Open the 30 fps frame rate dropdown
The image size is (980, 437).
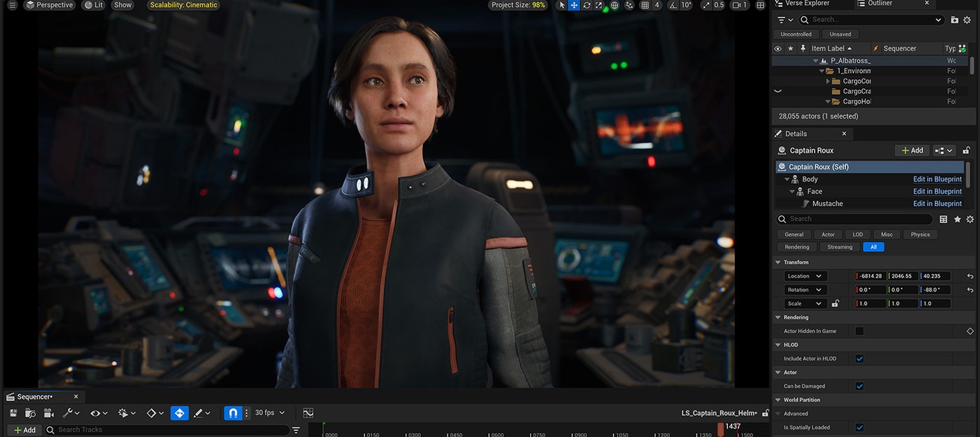tap(270, 413)
